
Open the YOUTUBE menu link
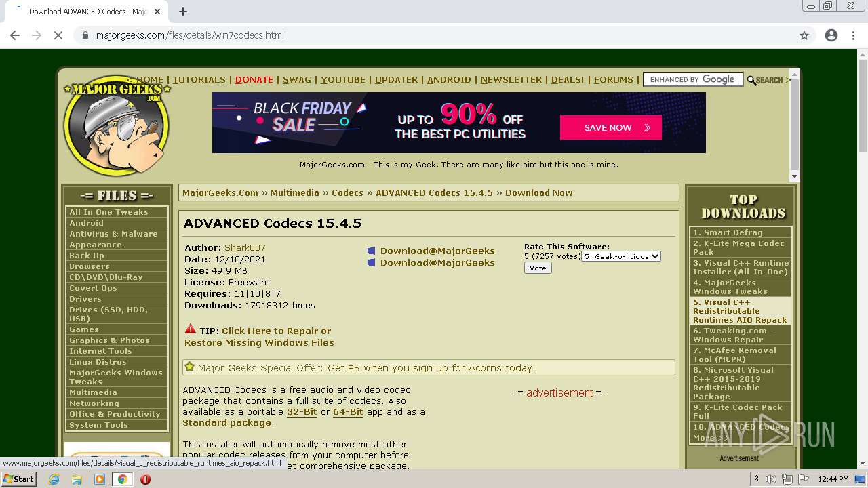(x=343, y=79)
